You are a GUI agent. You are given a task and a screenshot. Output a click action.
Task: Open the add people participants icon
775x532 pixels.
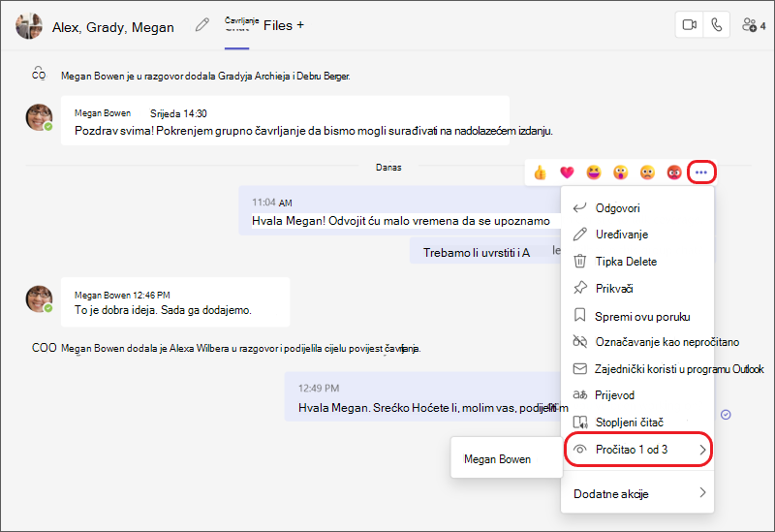click(754, 25)
